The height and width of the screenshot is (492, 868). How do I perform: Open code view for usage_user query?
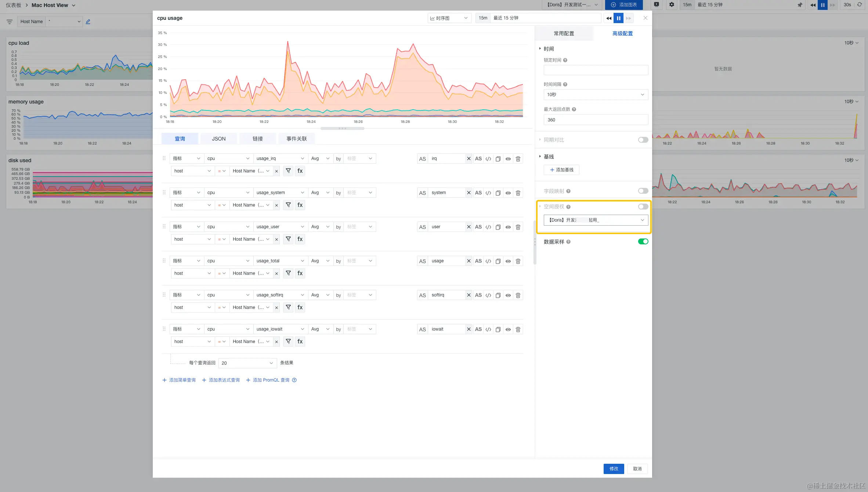tap(488, 227)
